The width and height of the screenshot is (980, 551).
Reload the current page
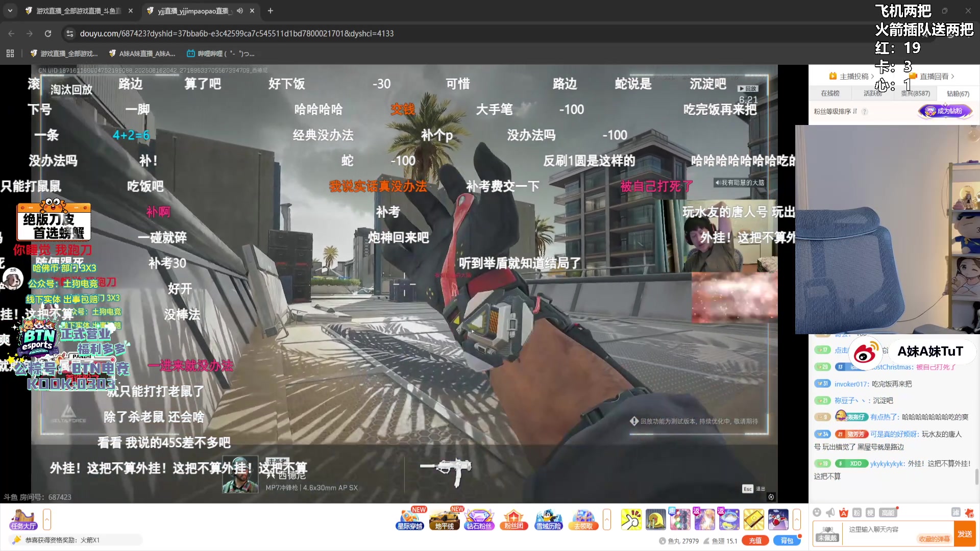point(48,33)
